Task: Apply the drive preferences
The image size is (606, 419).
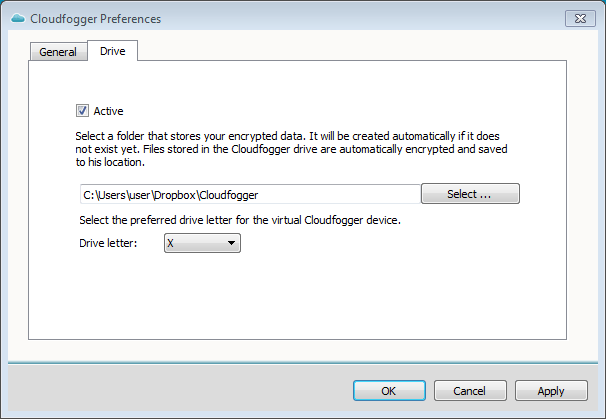Action: (x=551, y=391)
